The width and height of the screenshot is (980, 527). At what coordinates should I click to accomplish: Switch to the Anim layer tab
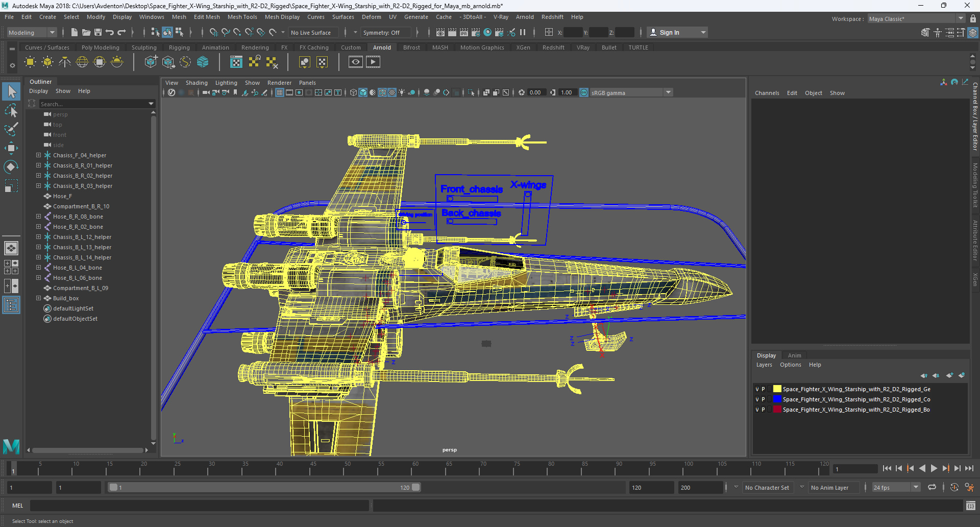[794, 355]
